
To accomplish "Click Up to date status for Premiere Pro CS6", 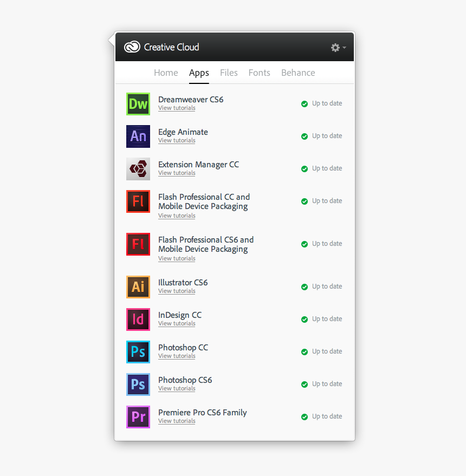I will pos(327,416).
